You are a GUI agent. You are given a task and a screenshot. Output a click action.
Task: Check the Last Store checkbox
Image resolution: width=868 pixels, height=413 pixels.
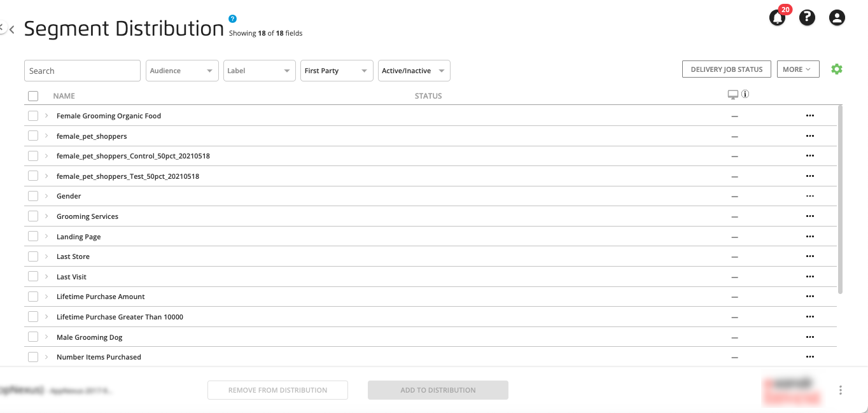point(33,256)
